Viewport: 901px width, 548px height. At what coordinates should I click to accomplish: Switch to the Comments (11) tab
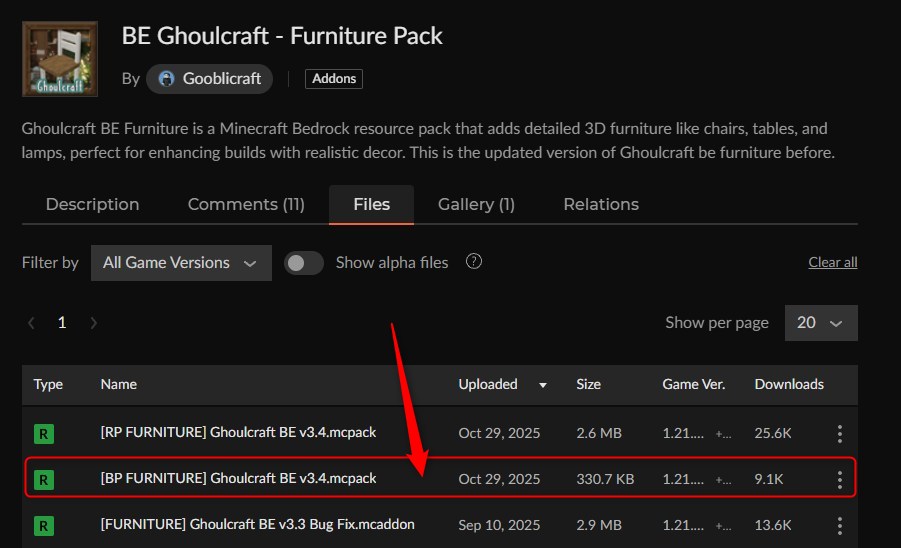point(247,204)
